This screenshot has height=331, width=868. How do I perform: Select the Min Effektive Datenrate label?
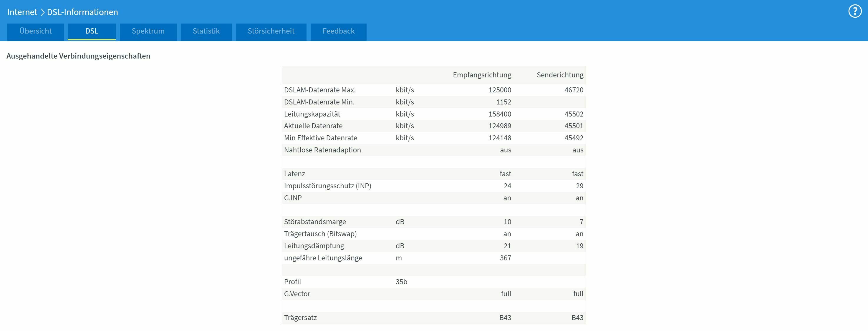320,138
